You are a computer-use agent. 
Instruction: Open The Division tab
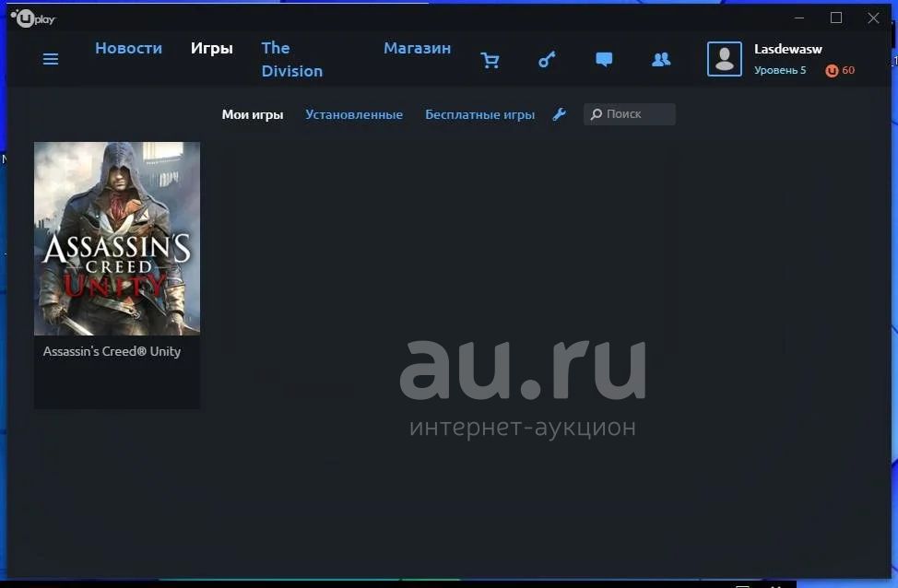click(x=292, y=60)
